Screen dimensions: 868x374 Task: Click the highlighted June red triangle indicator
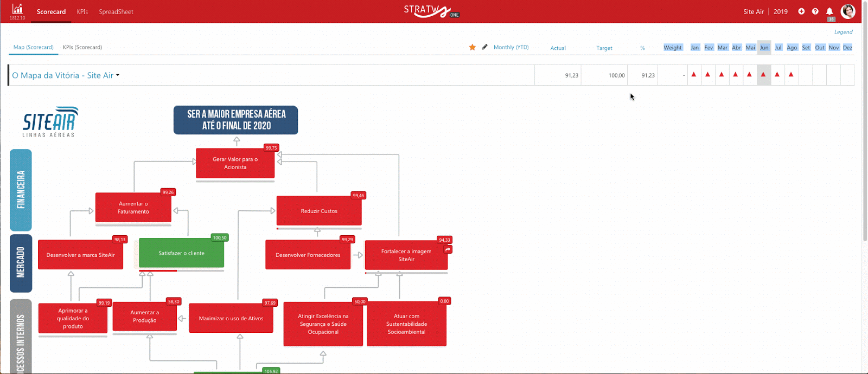763,74
